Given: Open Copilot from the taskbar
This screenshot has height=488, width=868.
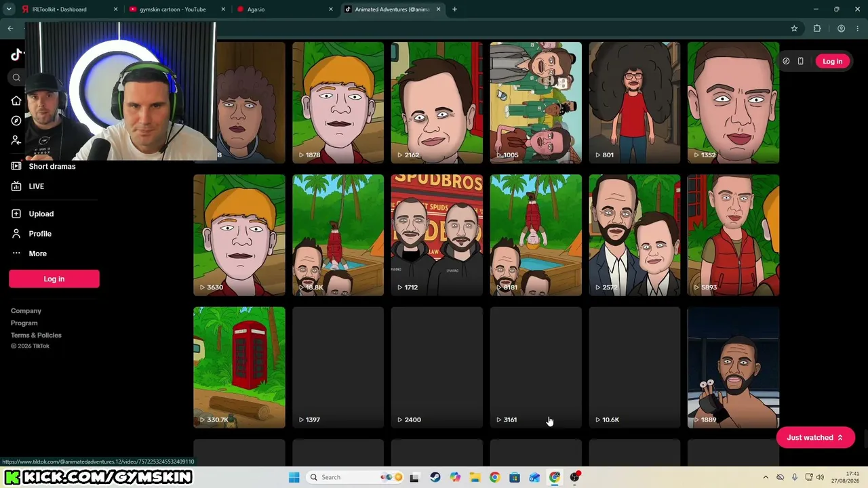Looking at the screenshot, I should [454, 477].
